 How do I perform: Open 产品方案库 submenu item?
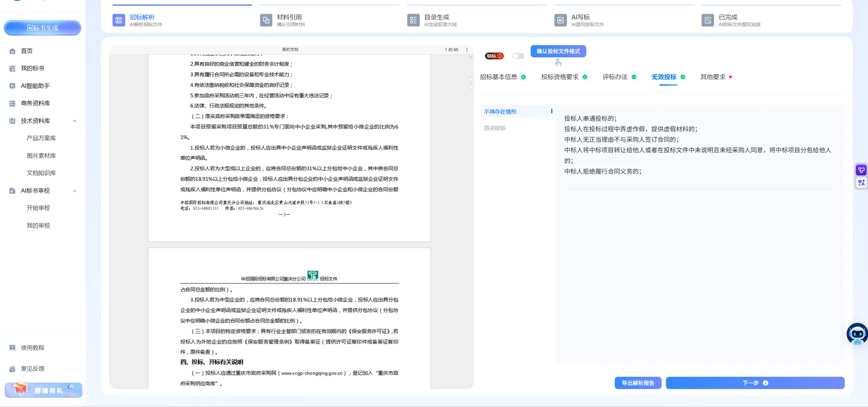41,138
